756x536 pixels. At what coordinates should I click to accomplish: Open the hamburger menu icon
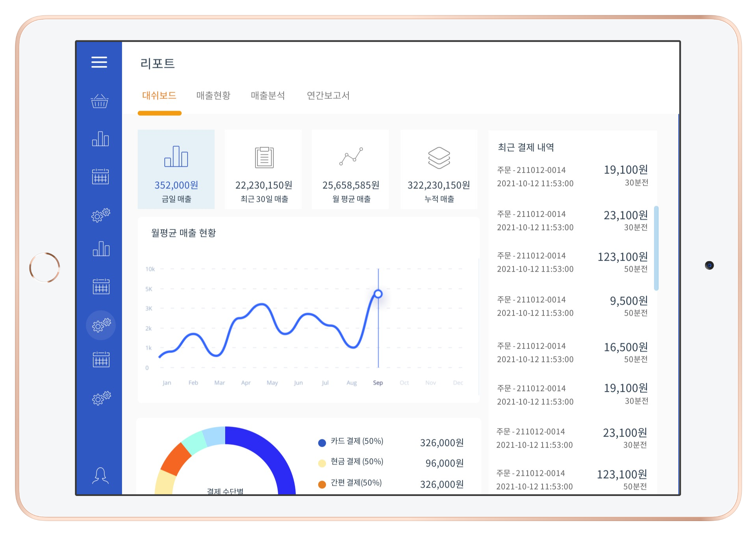tap(99, 62)
